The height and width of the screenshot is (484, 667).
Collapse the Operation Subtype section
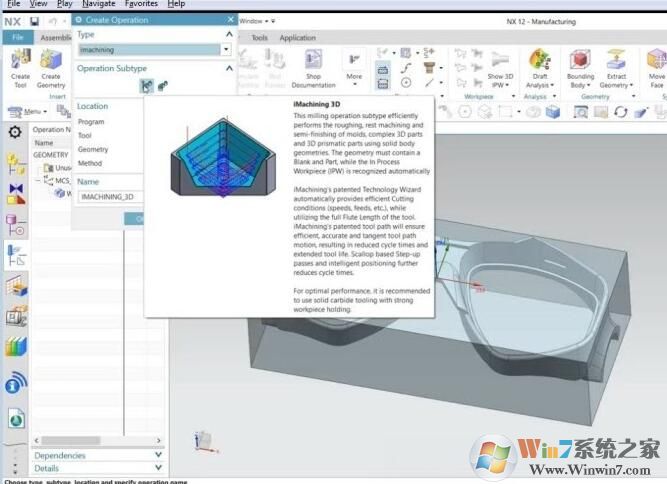point(229,68)
